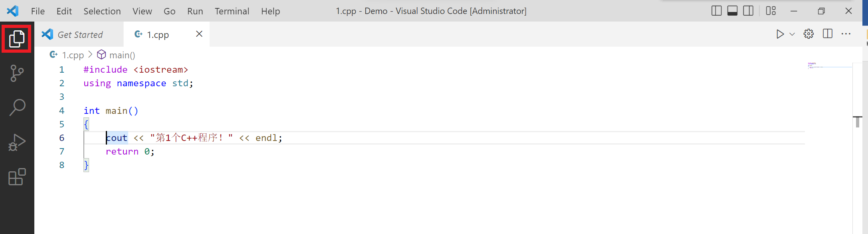This screenshot has width=868, height=234.
Task: Open the Extensions view
Action: click(x=17, y=177)
